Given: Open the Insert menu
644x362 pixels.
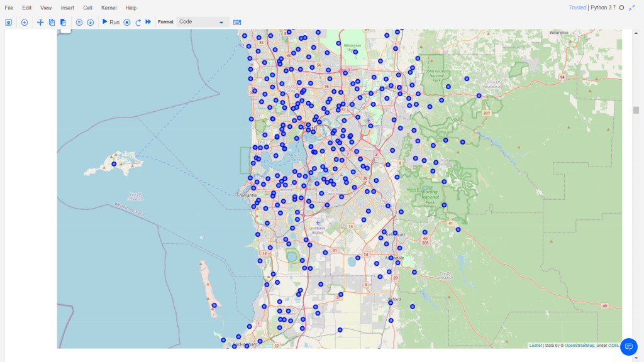Looking at the screenshot, I should coord(67,8).
